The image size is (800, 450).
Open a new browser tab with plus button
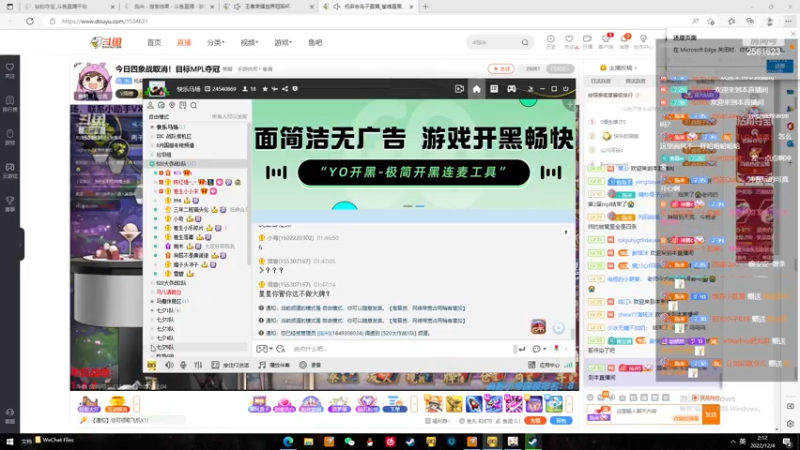426,7
